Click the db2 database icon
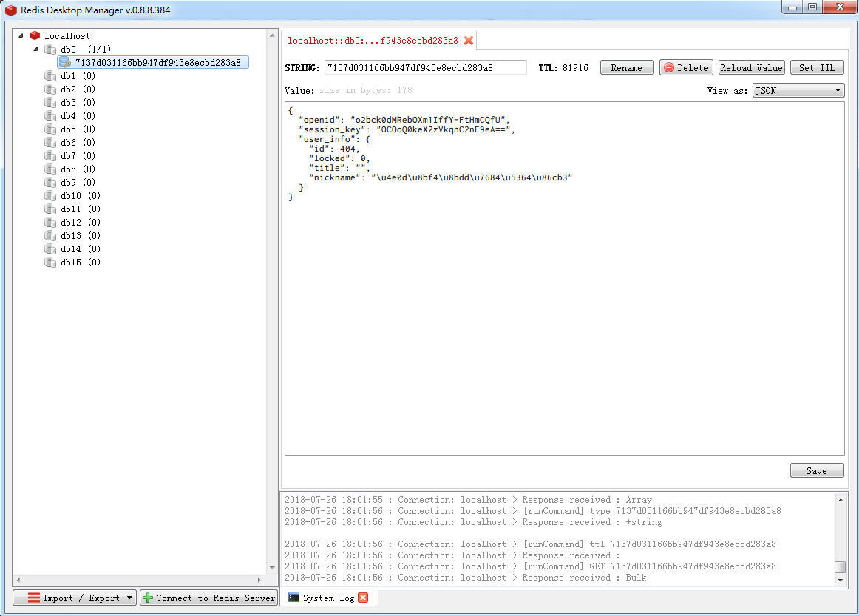The width and height of the screenshot is (859, 616). coord(50,89)
